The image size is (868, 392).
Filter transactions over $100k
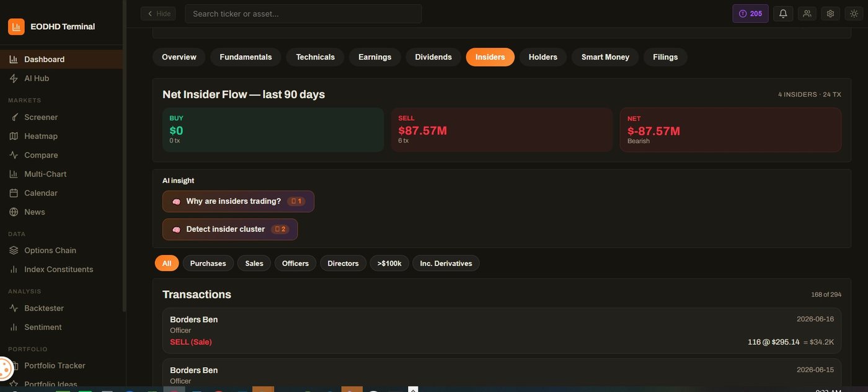point(389,264)
